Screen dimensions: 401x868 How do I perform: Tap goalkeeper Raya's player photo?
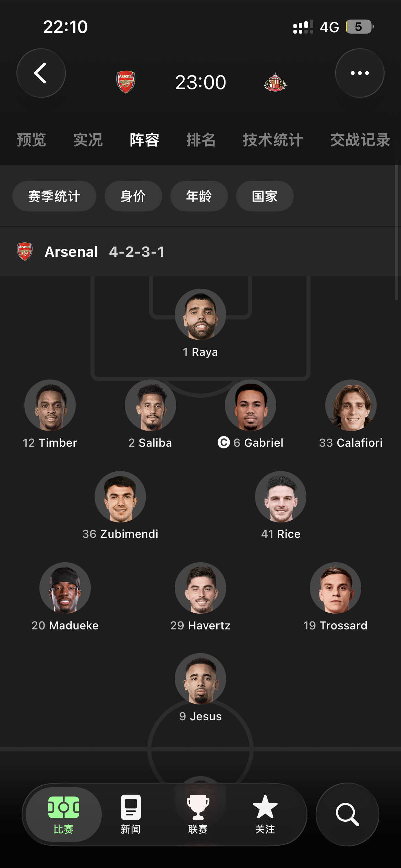pos(200,314)
